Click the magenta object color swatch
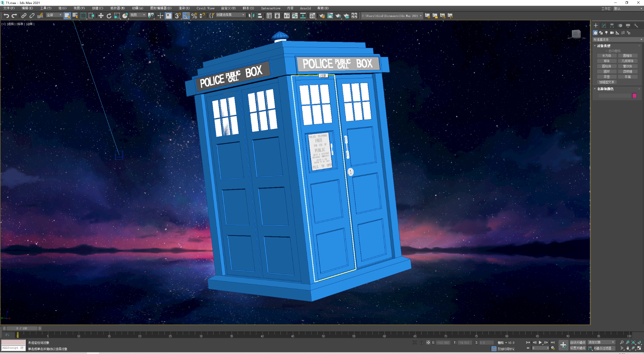This screenshot has width=644, height=354. point(634,96)
